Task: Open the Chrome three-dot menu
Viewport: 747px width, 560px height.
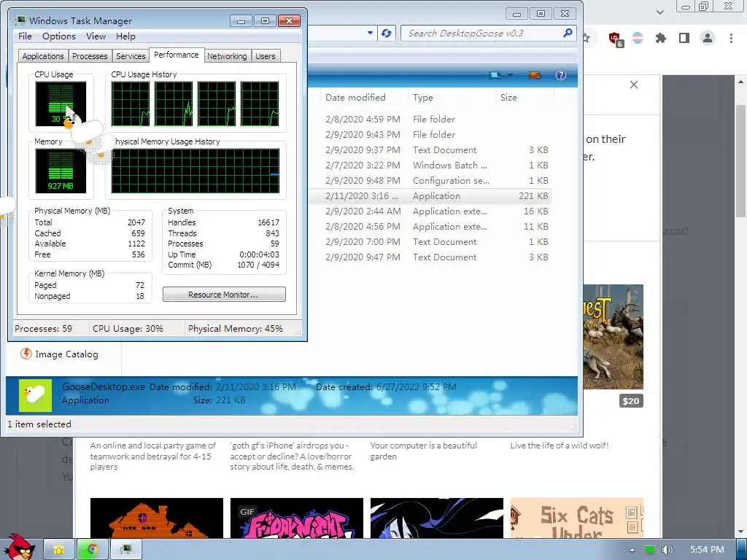Action: (731, 38)
